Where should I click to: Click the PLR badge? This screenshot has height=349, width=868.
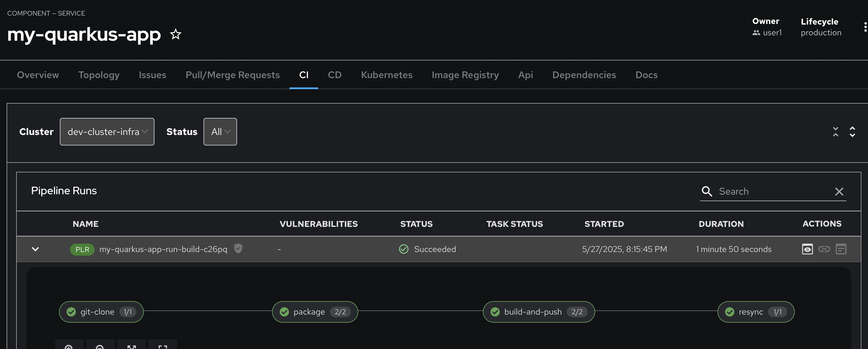pos(82,249)
